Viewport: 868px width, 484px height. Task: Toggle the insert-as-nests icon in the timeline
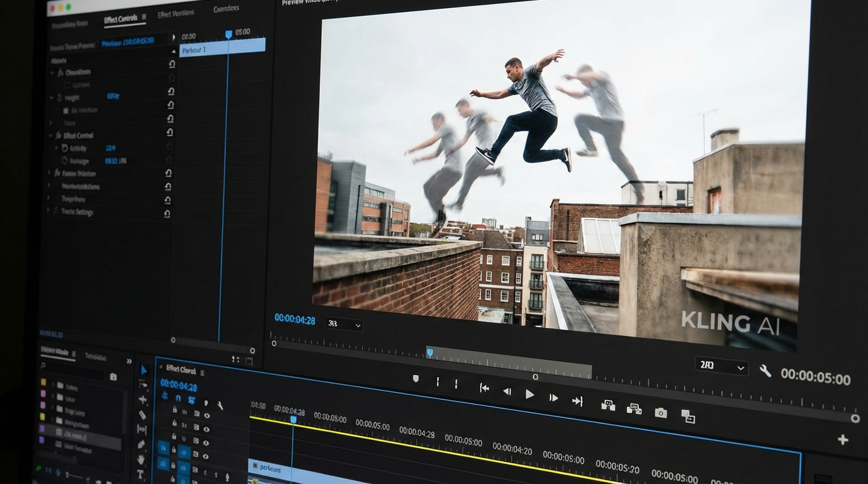click(165, 395)
